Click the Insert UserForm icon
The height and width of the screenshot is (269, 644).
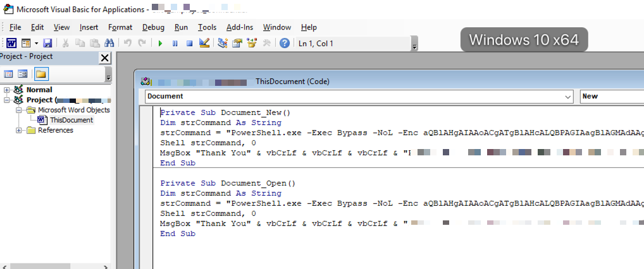[26, 43]
